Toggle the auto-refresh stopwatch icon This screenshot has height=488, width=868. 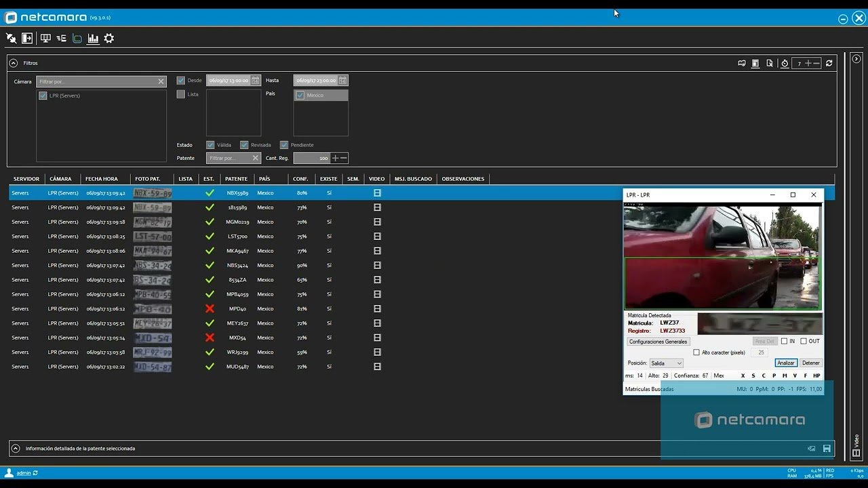785,63
